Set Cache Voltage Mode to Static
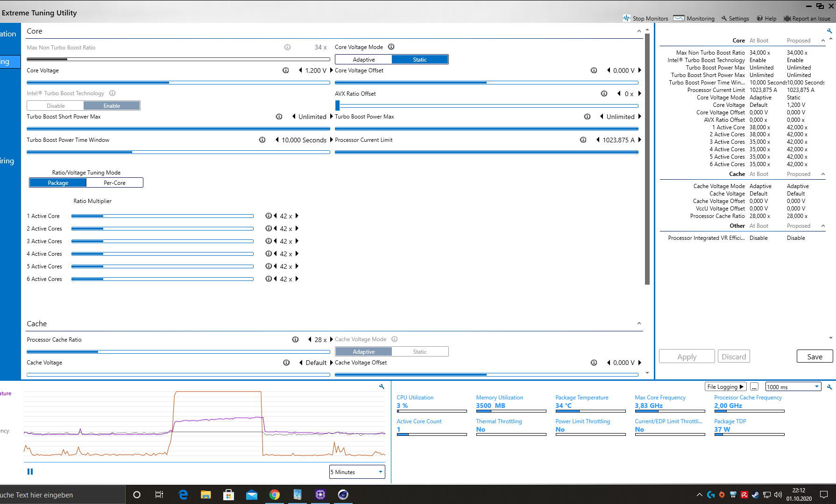The height and width of the screenshot is (504, 836). point(420,351)
